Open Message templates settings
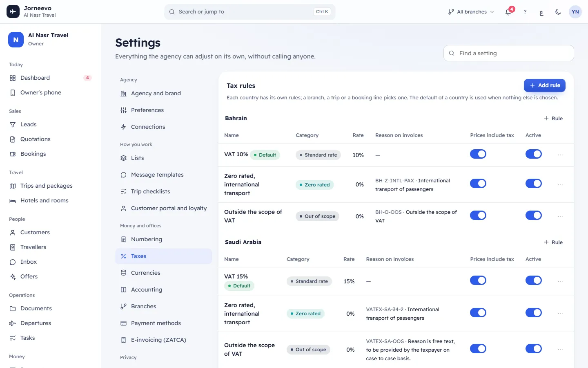This screenshot has width=588, height=368. 163,175
